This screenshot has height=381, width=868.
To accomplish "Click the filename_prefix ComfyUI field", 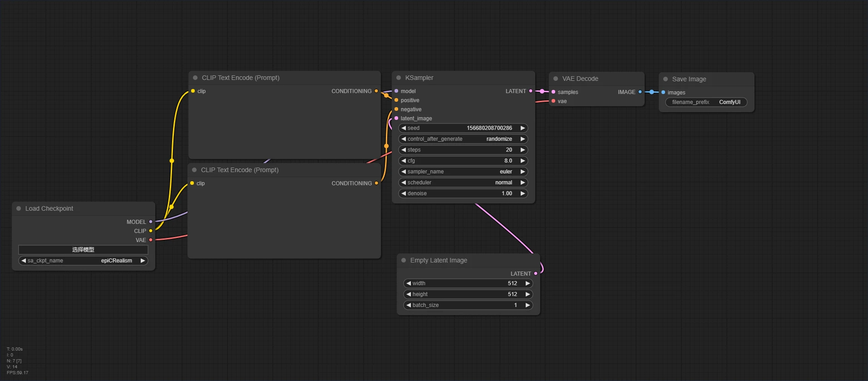I will pyautogui.click(x=706, y=102).
